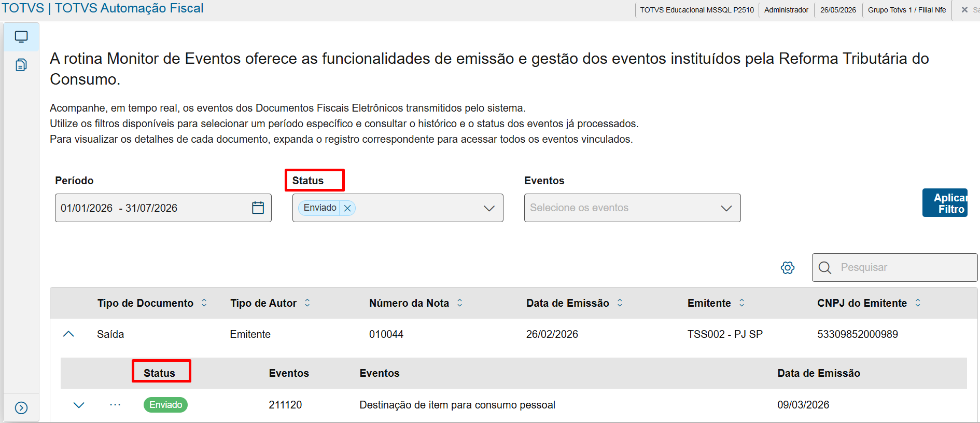
Task: Expand the Enviado event 211120 row
Action: click(79, 405)
